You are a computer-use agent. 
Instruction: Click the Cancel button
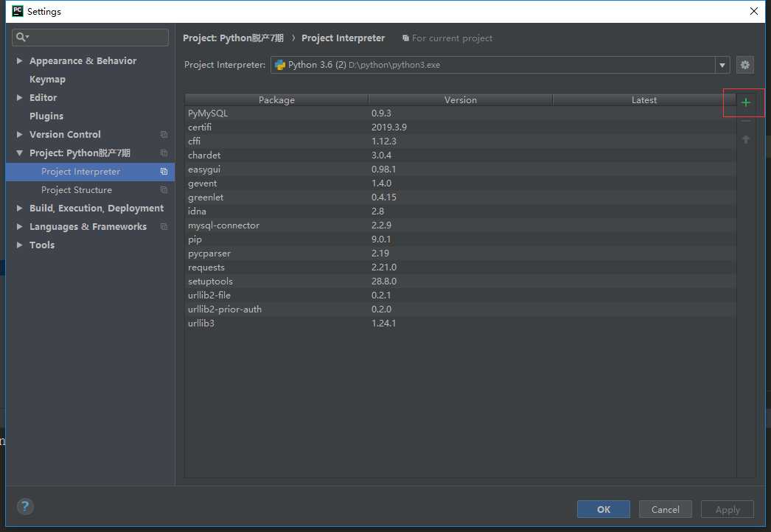(x=666, y=509)
